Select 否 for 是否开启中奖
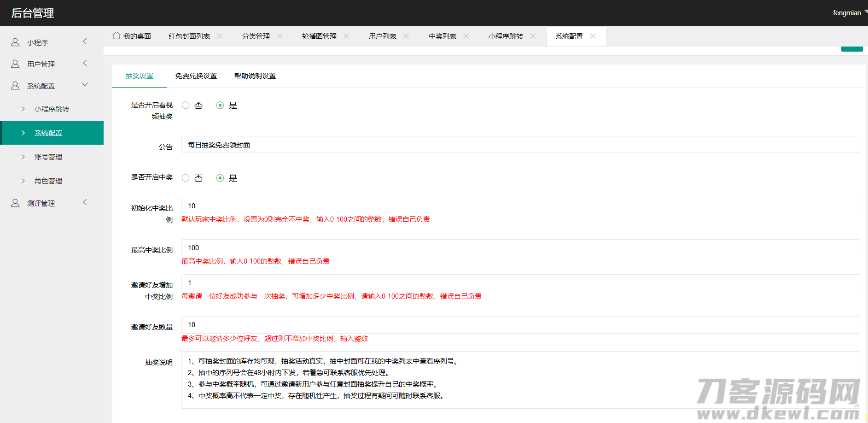This screenshot has width=868, height=423. (x=186, y=178)
